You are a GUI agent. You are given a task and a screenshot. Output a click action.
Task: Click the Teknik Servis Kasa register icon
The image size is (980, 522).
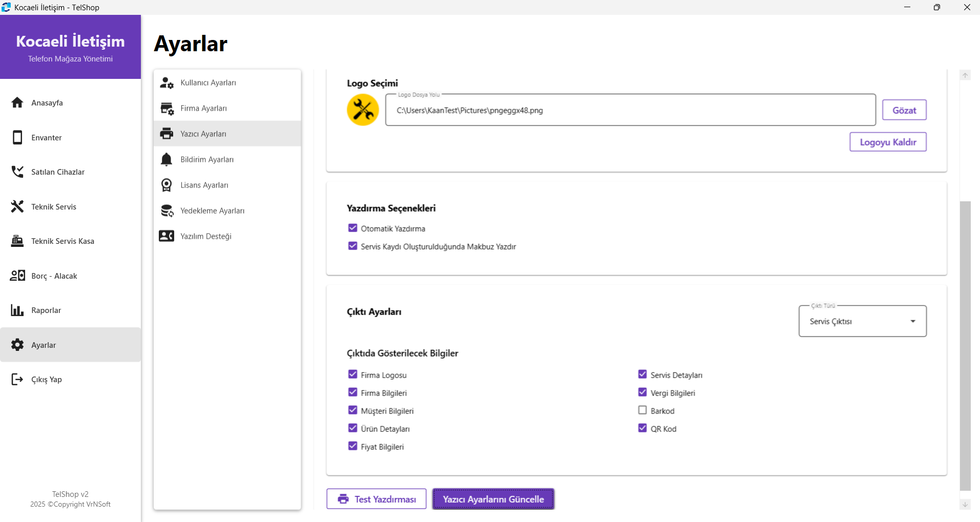point(17,241)
